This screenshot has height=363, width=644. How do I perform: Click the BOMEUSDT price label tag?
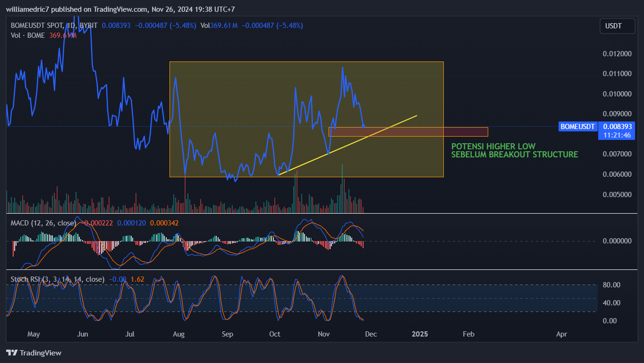coord(577,127)
